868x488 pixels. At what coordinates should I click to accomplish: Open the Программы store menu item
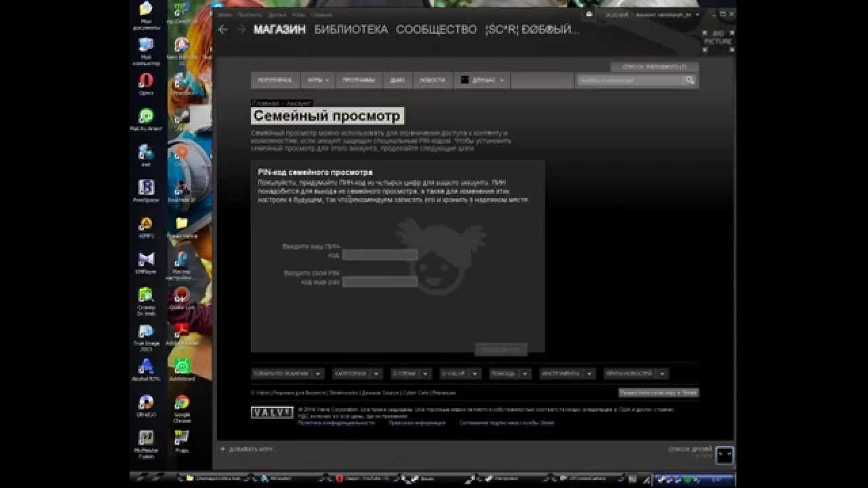point(359,80)
